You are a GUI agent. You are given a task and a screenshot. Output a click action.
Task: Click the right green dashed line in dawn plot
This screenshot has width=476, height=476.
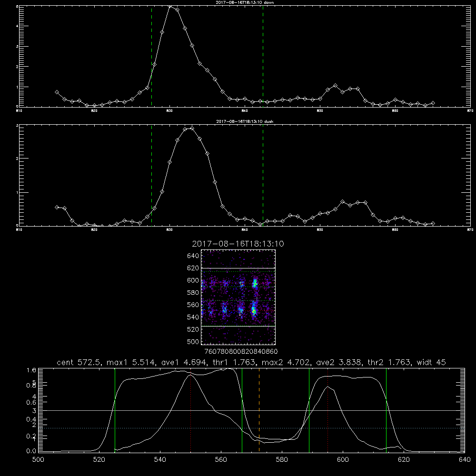(x=263, y=56)
